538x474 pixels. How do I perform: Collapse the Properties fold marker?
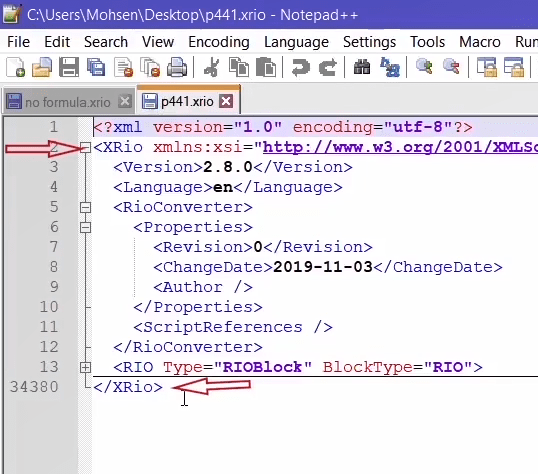coord(85,227)
